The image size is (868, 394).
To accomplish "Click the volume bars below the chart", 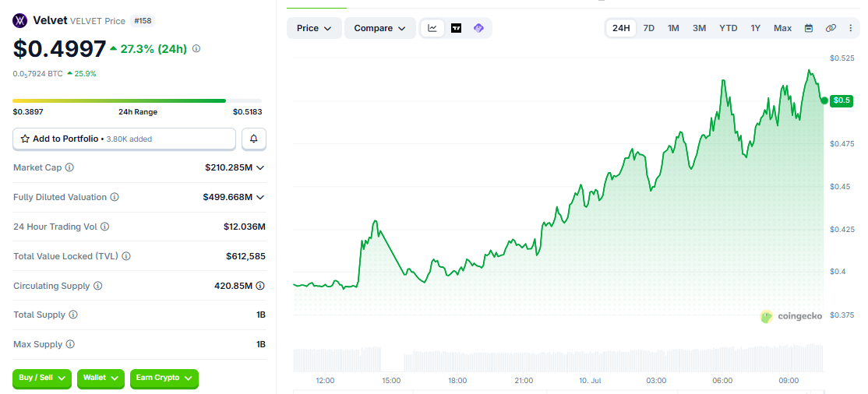I will pyautogui.click(x=557, y=358).
